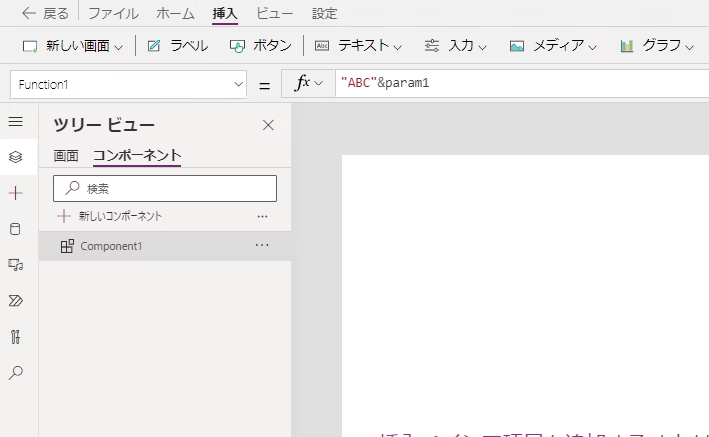Screen dimensions: 709x437
Task: Open the Variables tools icon in sidebar
Action: click(15, 336)
